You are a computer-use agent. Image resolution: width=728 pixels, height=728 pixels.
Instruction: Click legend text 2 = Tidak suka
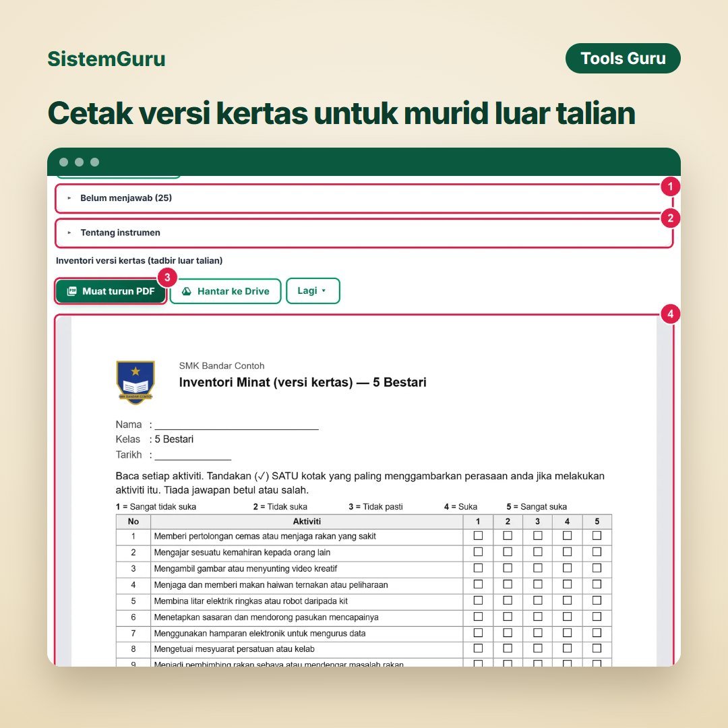tap(280, 506)
